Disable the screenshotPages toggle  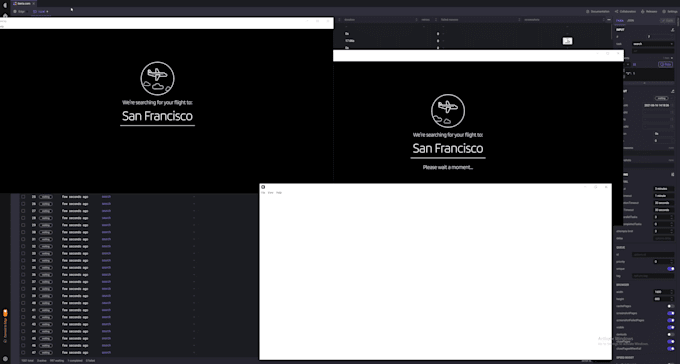tap(670, 313)
